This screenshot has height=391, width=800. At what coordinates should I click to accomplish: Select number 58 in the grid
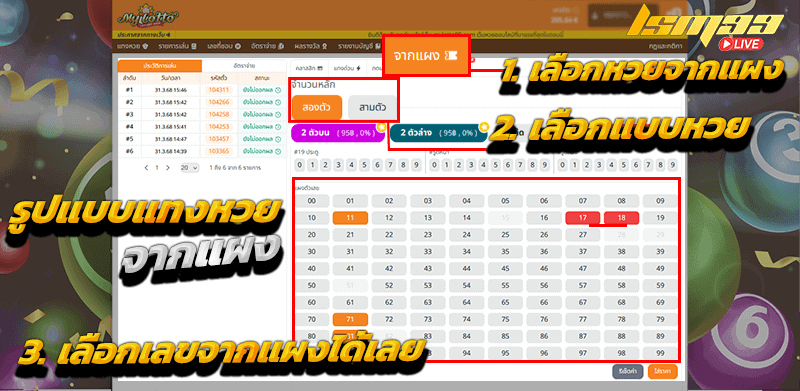pyautogui.click(x=621, y=285)
